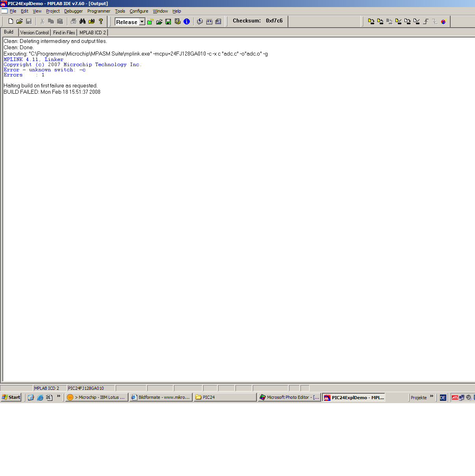This screenshot has height=476, width=475.
Task: Click the Reset and Connect to ICD icon
Action: pyautogui.click(x=443, y=21)
